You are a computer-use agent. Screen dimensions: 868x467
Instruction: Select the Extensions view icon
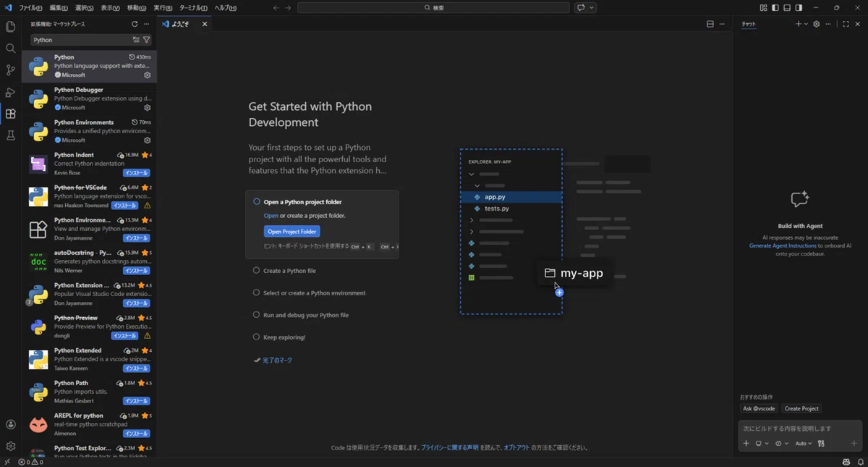[x=10, y=114]
